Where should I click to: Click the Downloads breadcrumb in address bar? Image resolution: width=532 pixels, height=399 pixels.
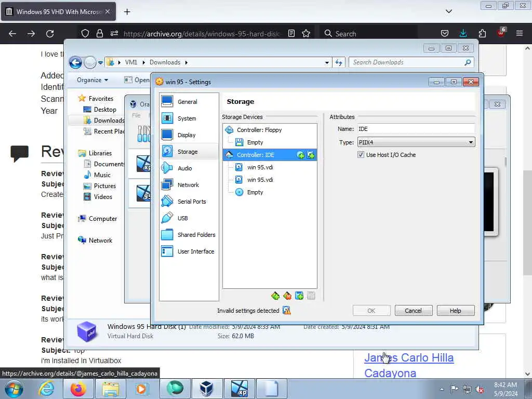pos(165,62)
